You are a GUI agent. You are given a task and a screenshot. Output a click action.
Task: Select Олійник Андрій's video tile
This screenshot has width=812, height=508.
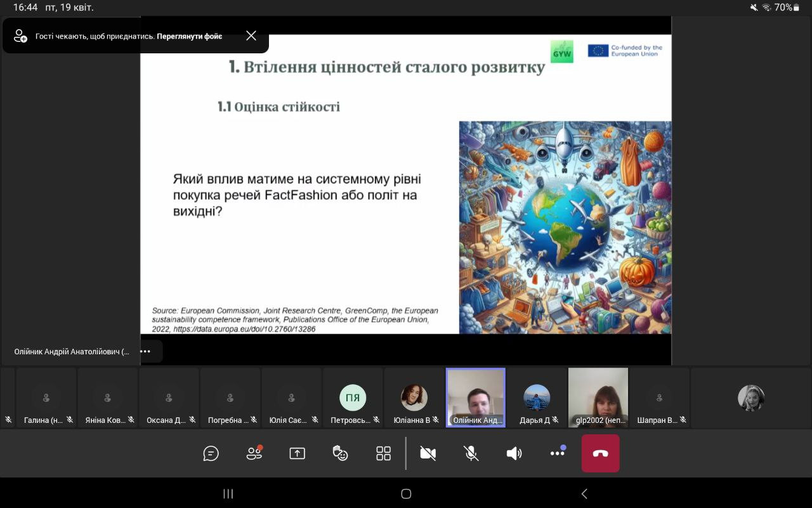click(476, 397)
